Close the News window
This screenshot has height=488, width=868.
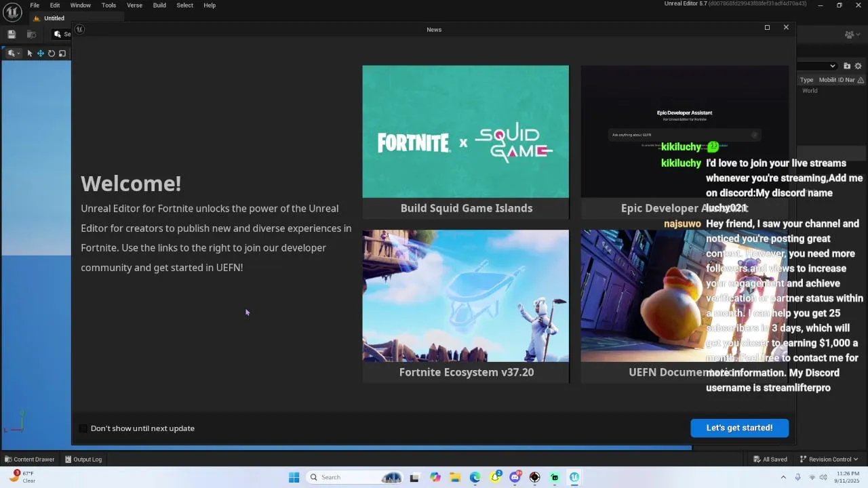pos(786,28)
